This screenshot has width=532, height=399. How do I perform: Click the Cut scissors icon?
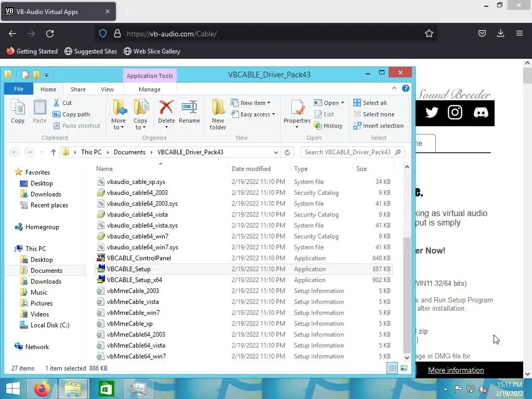tap(56, 103)
